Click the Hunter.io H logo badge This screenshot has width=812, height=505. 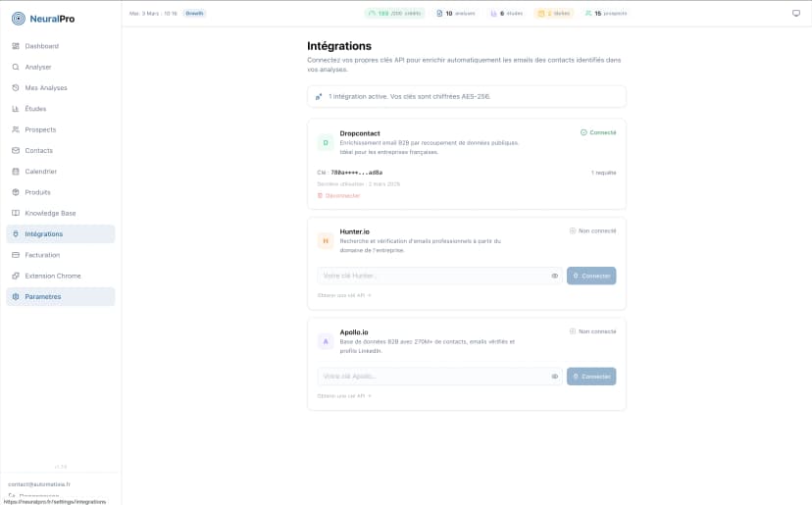click(x=326, y=241)
